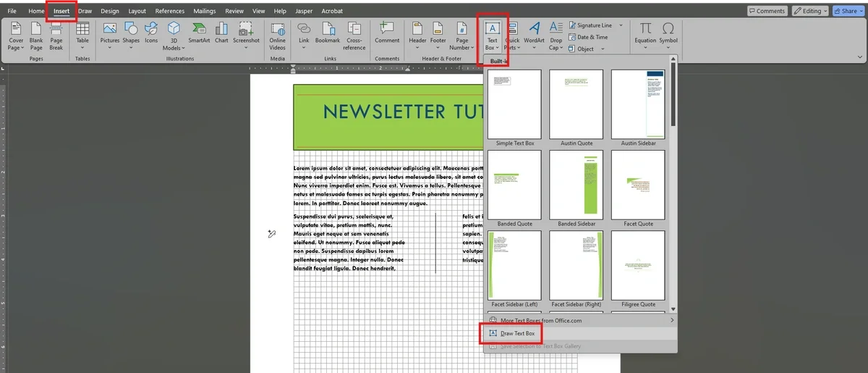
Task: Open the Shapes gallery
Action: [131, 35]
